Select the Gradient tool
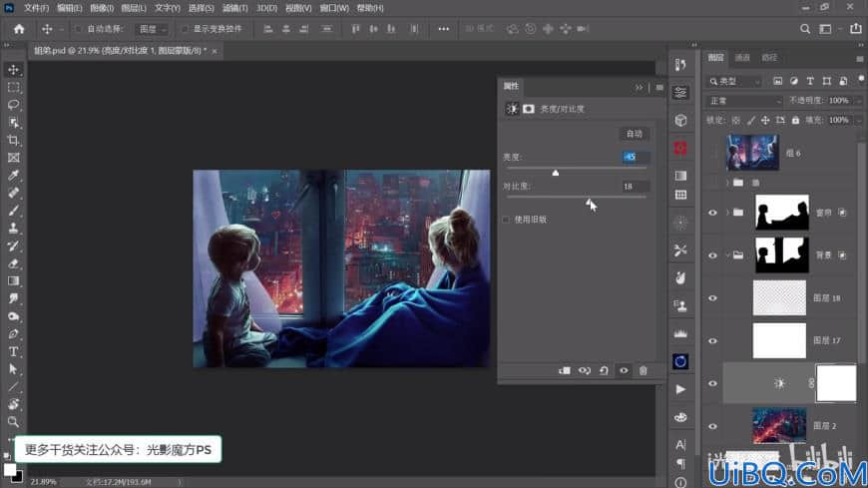The width and height of the screenshot is (868, 488). [14, 280]
